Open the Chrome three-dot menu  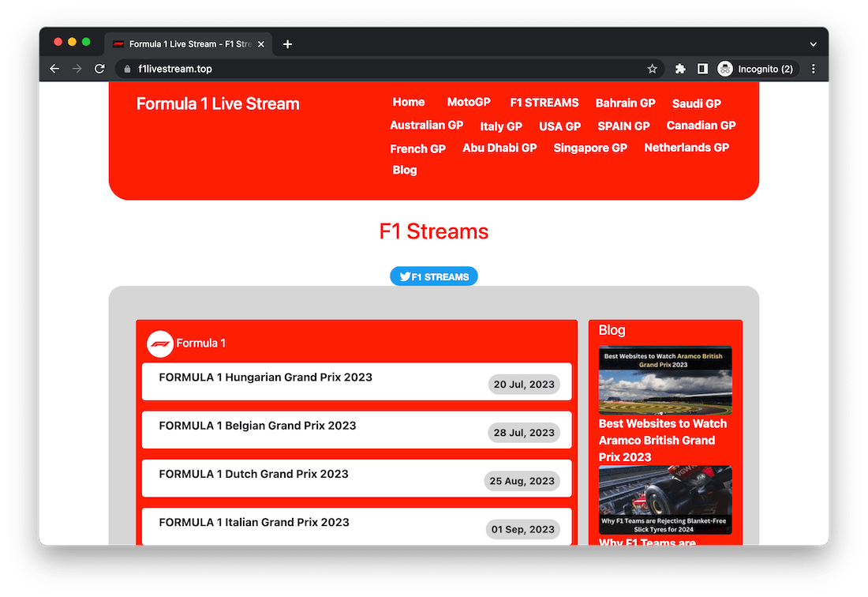(x=813, y=69)
